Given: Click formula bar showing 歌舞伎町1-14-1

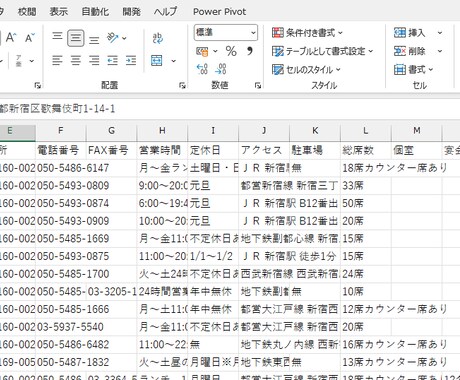Looking at the screenshot, I should point(230,109).
